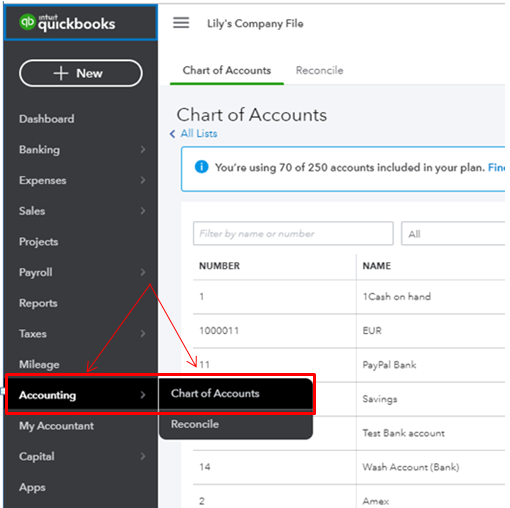The image size is (510, 508).
Task: Expand the Capital submenu chevron
Action: [143, 456]
